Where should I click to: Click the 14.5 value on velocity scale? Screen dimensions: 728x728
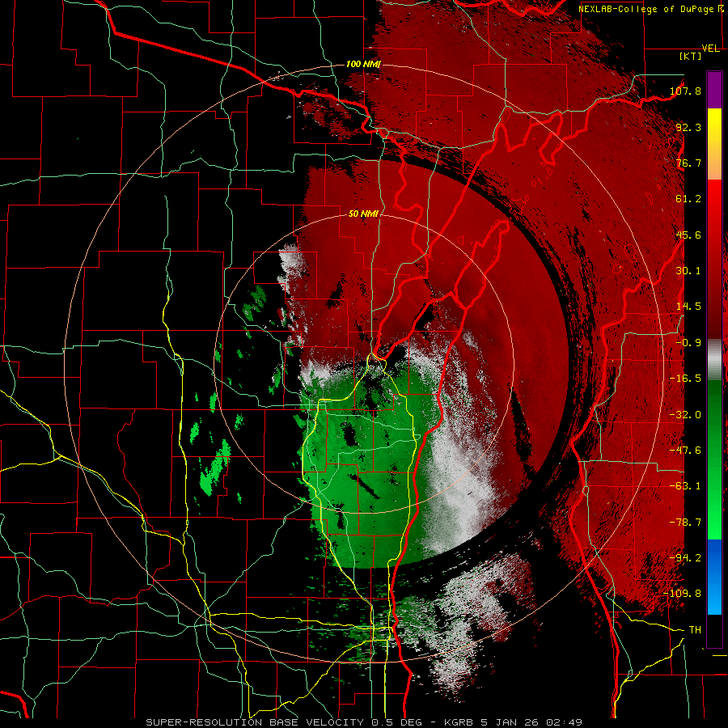coord(688,307)
